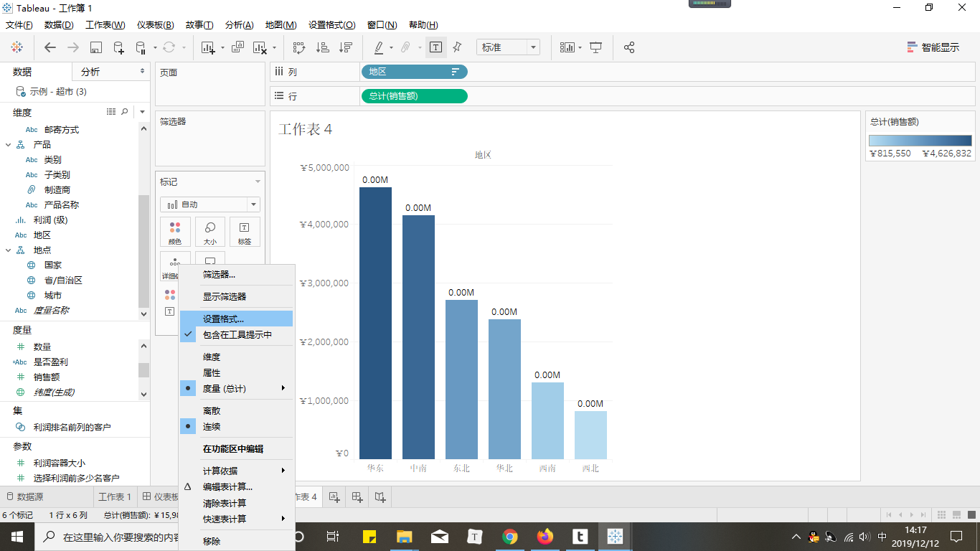Select the 离散 (discrete) option
This screenshot has width=980, height=551.
212,410
